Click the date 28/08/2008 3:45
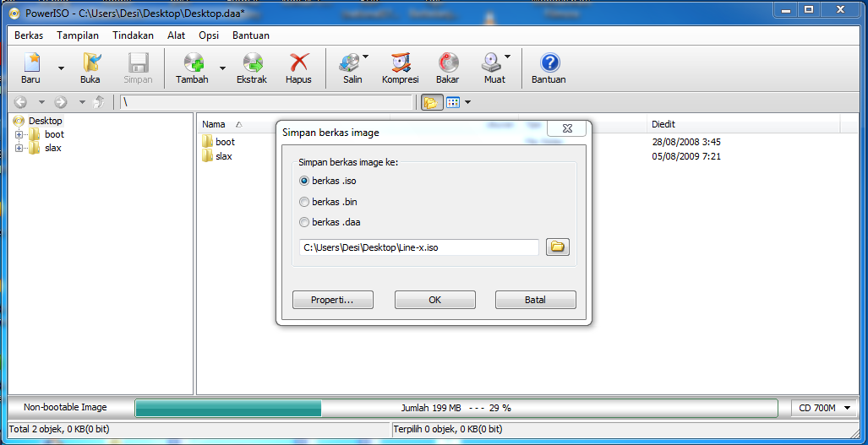This screenshot has height=445, width=868. [686, 142]
